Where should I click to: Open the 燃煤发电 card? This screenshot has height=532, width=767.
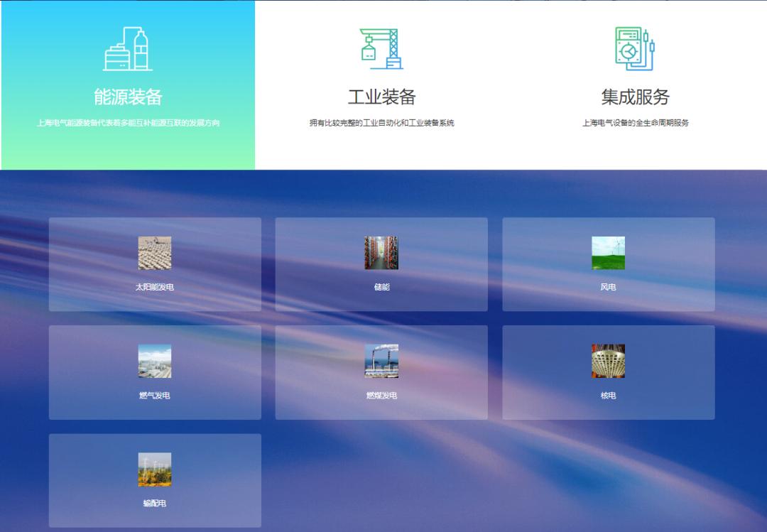tap(381, 371)
